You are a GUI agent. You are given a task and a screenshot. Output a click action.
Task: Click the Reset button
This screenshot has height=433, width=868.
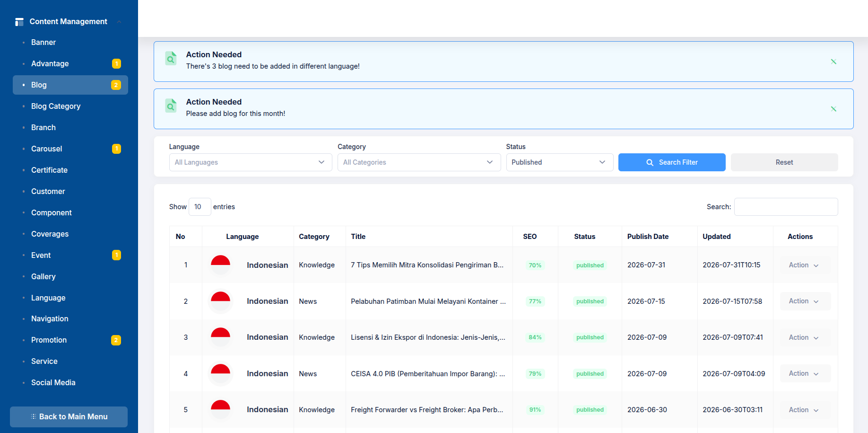pyautogui.click(x=784, y=162)
